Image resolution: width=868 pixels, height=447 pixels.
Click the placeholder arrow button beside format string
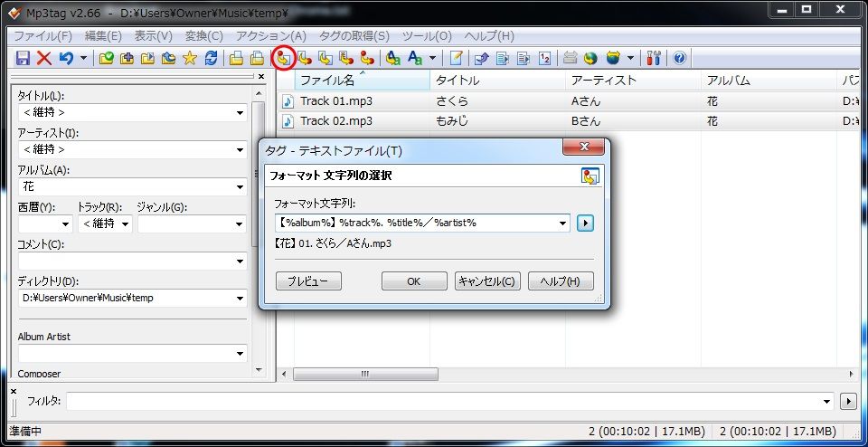pos(585,223)
